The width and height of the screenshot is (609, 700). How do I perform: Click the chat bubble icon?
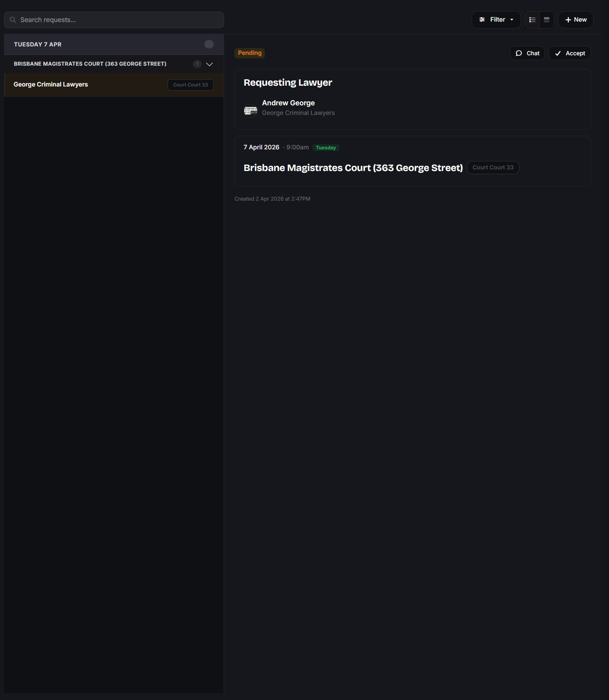pos(519,53)
